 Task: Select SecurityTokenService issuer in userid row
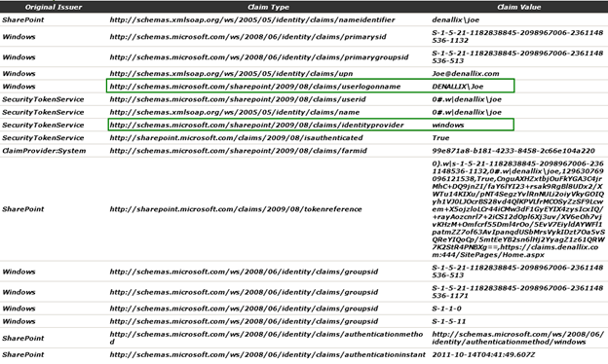coord(43,99)
